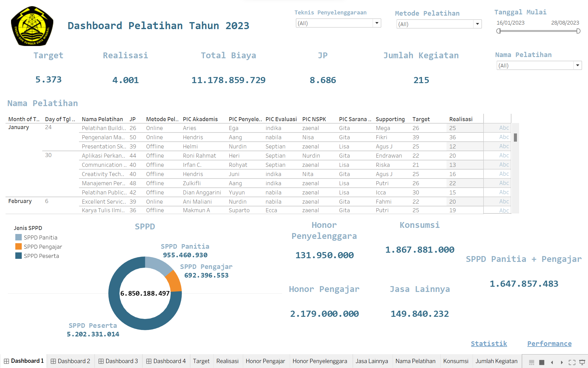Advance to next sheet with the right arrow icon
Viewport: 588px width, 368px height.
coord(562,363)
